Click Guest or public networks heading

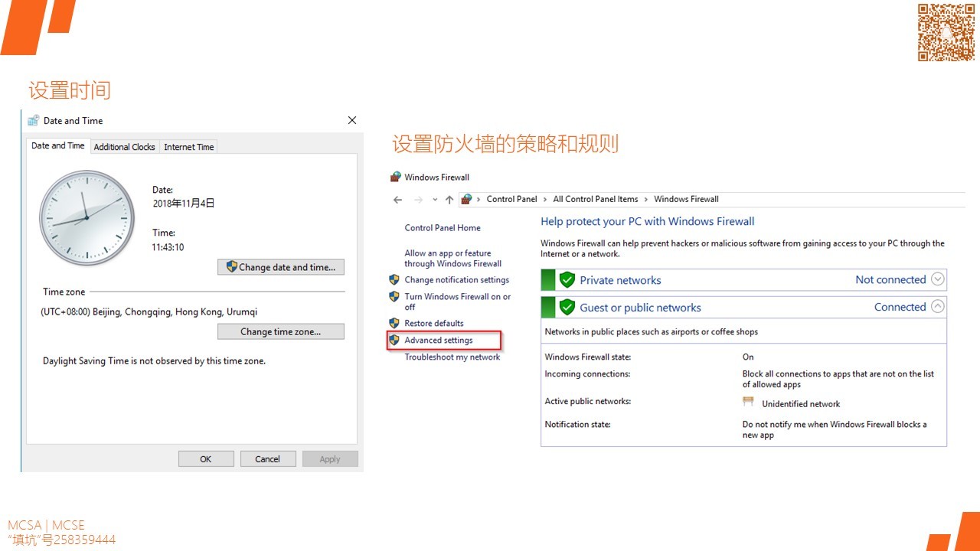(640, 308)
